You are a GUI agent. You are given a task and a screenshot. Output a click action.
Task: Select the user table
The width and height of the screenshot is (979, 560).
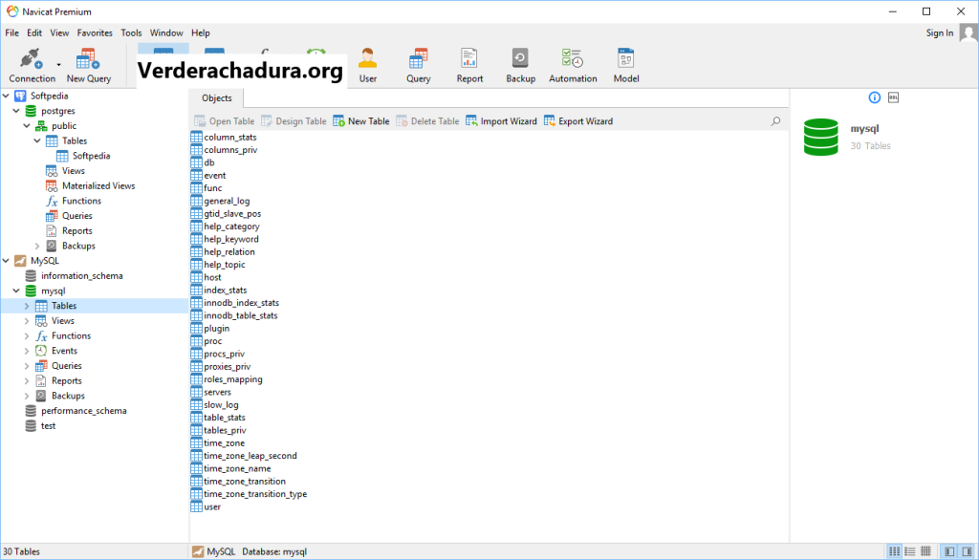coord(207,506)
